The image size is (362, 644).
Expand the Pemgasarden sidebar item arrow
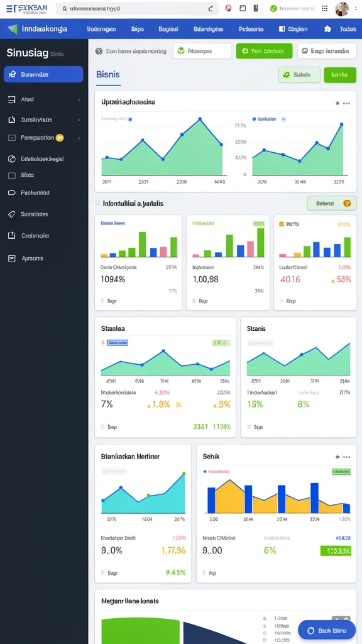(x=79, y=138)
